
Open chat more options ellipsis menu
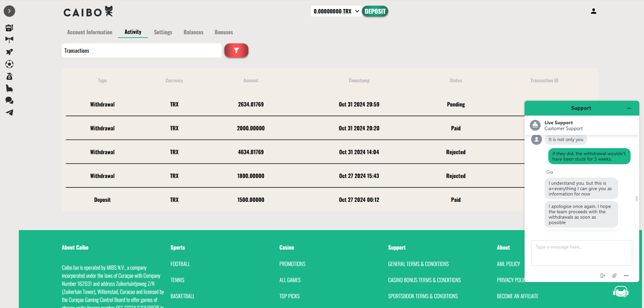626,276
